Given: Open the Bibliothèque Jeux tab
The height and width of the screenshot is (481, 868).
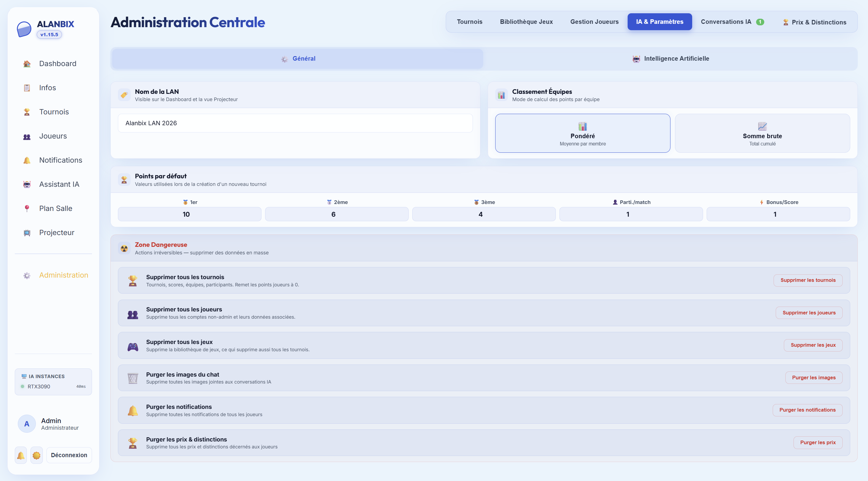Looking at the screenshot, I should pos(526,21).
